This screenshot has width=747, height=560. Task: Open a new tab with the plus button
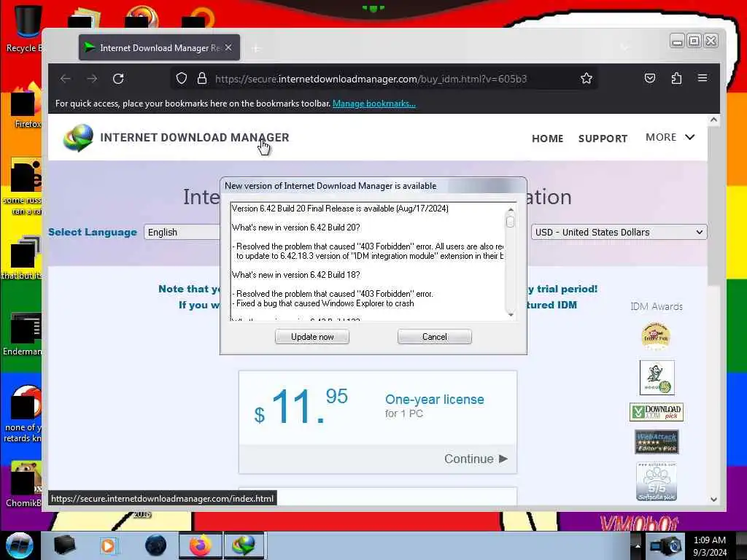(x=256, y=48)
